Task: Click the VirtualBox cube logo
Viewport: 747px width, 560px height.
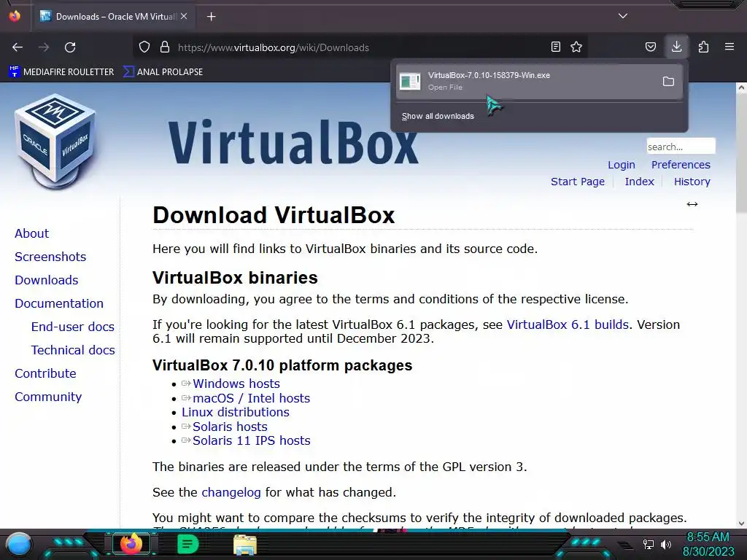Action: [55, 141]
